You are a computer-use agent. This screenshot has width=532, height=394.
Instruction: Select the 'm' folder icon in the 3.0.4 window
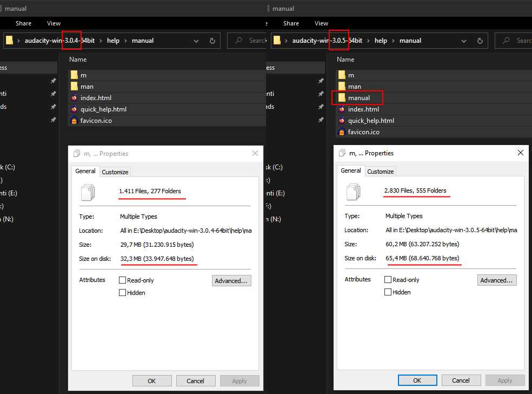point(74,75)
